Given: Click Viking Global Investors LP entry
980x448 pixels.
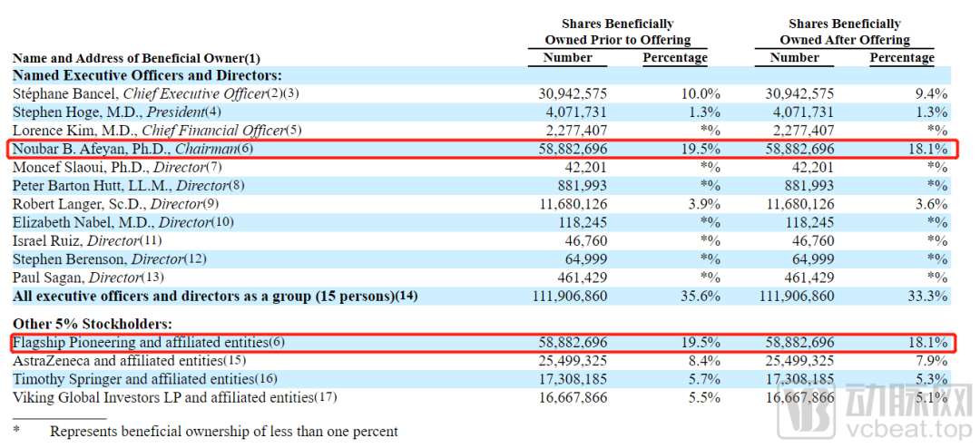Looking at the screenshot, I should 176,397.
